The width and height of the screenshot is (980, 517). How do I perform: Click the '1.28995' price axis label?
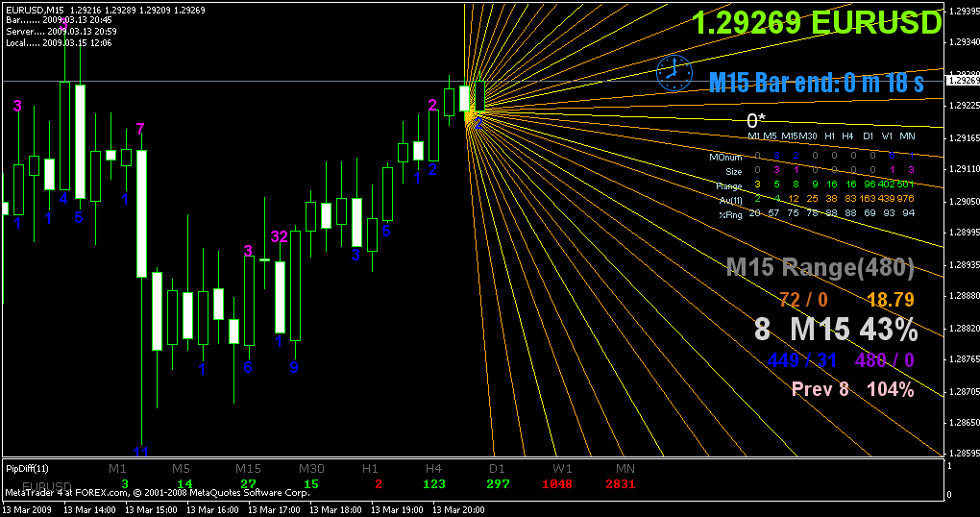point(963,232)
